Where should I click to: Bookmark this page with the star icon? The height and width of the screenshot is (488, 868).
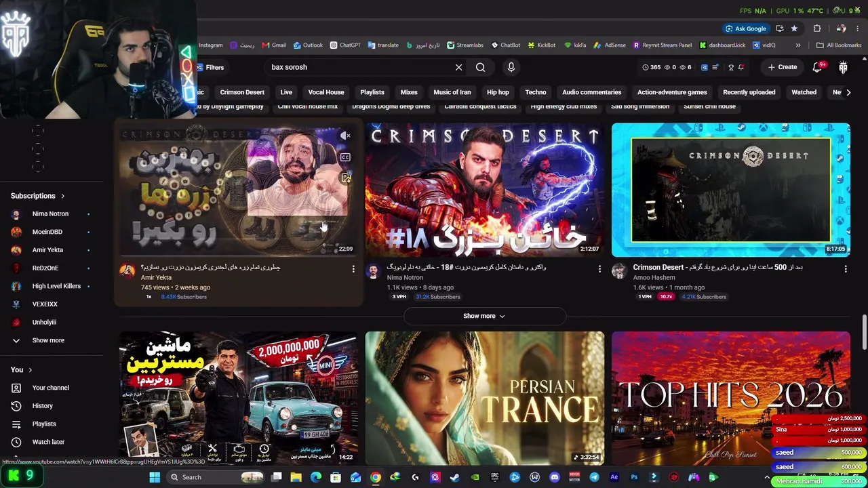pyautogui.click(x=794, y=28)
